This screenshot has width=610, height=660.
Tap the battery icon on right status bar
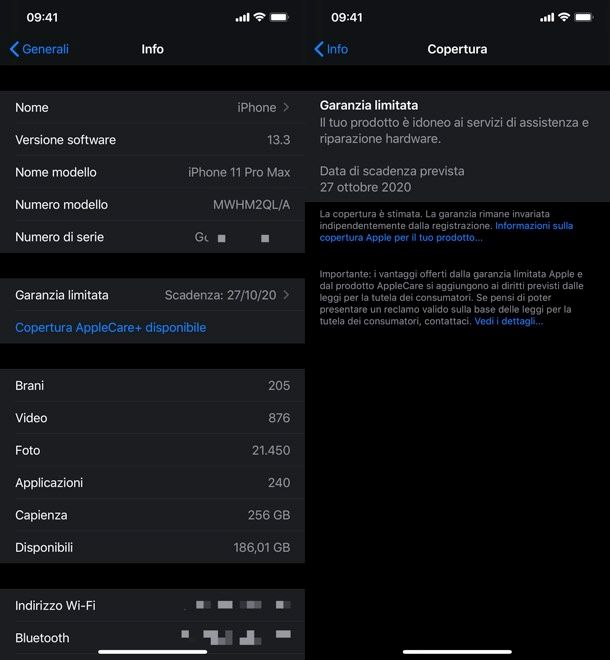(584, 17)
